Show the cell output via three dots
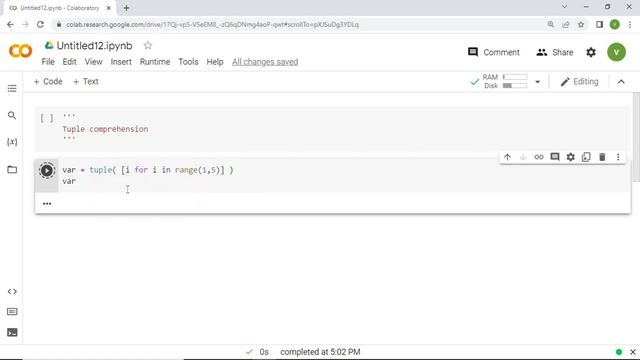 tap(47, 204)
